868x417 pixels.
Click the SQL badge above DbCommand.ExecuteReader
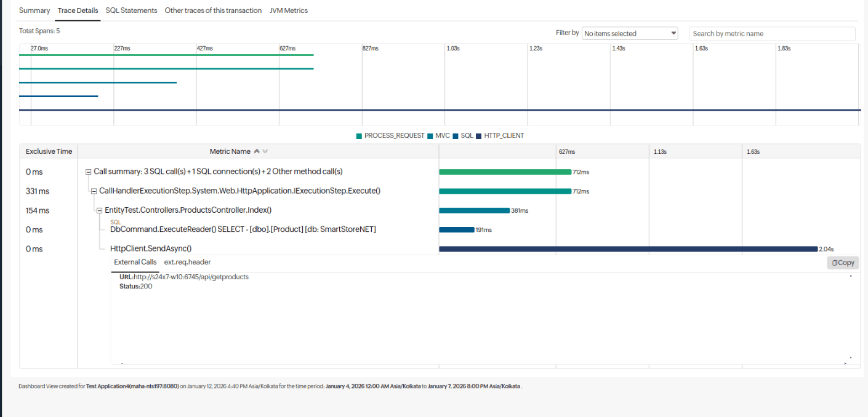[x=115, y=222]
